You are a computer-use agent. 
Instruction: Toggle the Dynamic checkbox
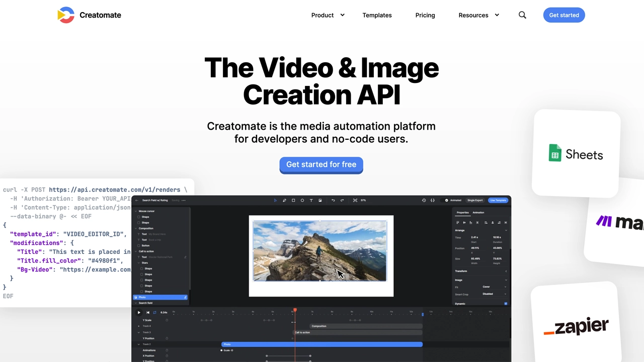click(x=506, y=304)
